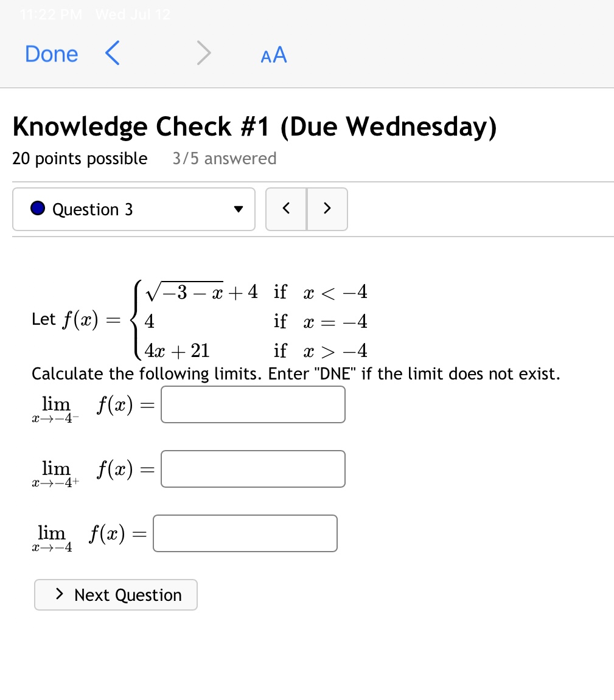Click the 3/5 answered progress text
The height and width of the screenshot is (700, 614).
pos(224,159)
